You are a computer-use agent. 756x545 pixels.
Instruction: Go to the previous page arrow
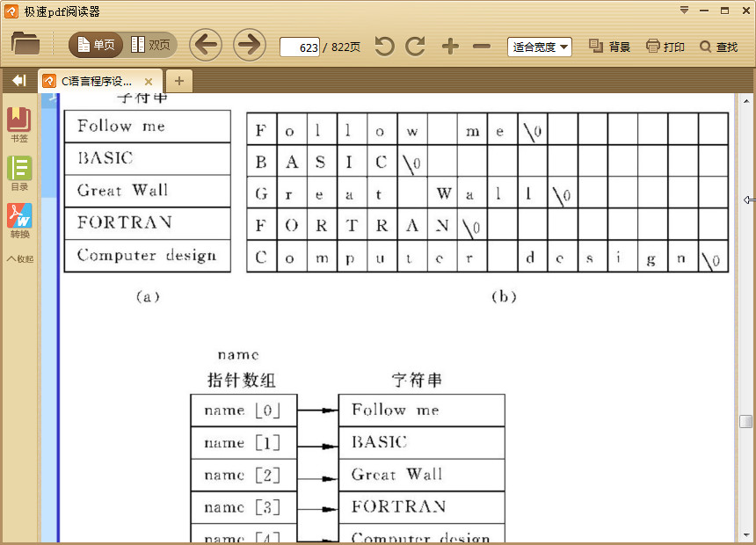point(206,46)
